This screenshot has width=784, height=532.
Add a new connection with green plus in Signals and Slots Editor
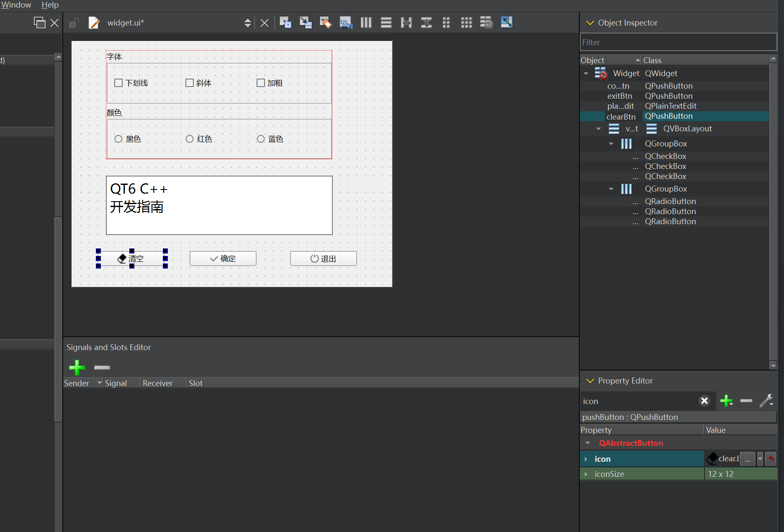77,367
